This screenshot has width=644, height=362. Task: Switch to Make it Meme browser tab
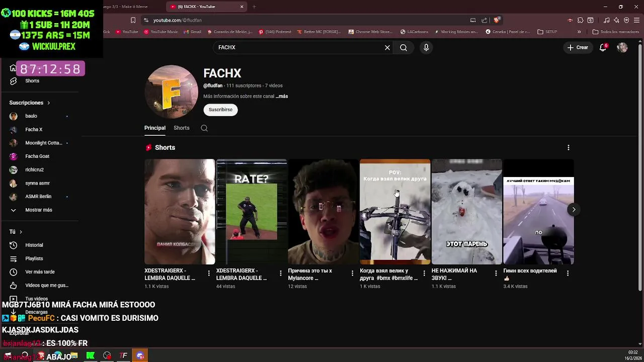tap(126, 7)
